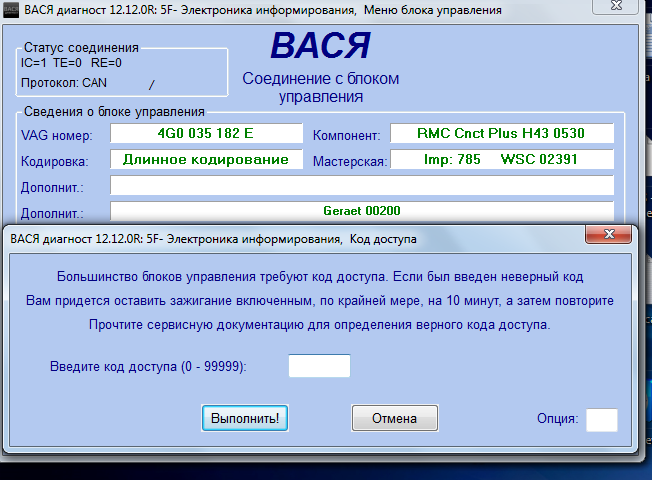Click the Соединение с блоком управления heading
This screenshot has height=480, width=652.
pyautogui.click(x=321, y=87)
